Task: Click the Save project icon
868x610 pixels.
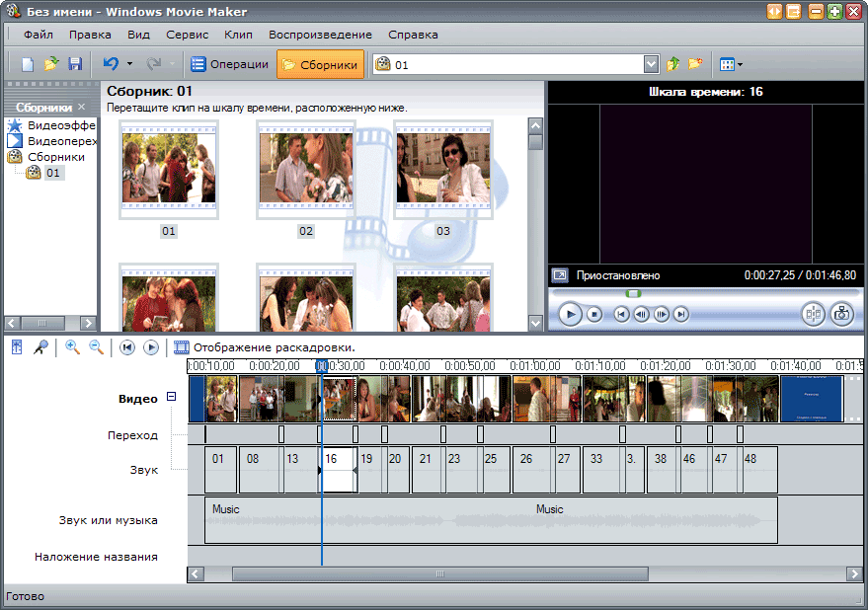Action: click(x=75, y=64)
